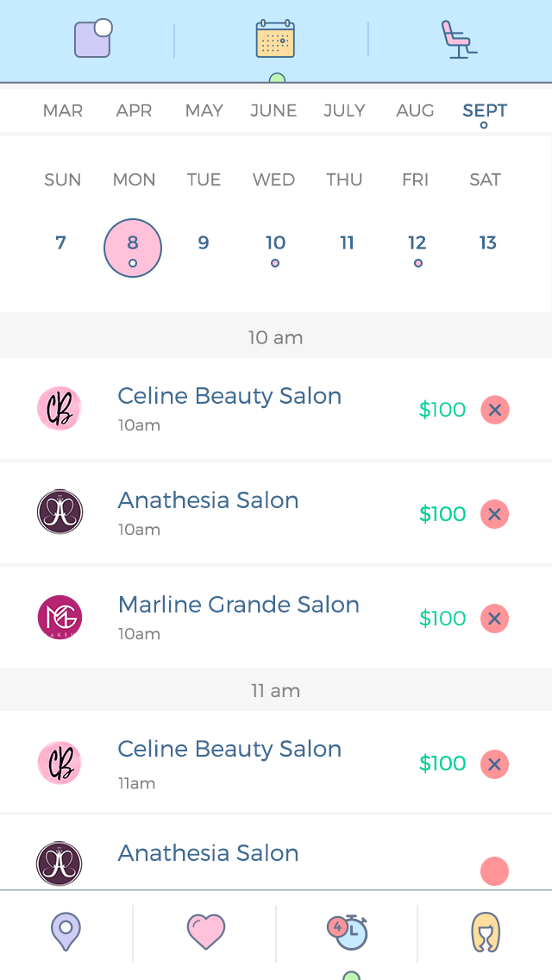The height and width of the screenshot is (980, 552).
Task: Tap the salon chair icon
Action: tap(459, 40)
